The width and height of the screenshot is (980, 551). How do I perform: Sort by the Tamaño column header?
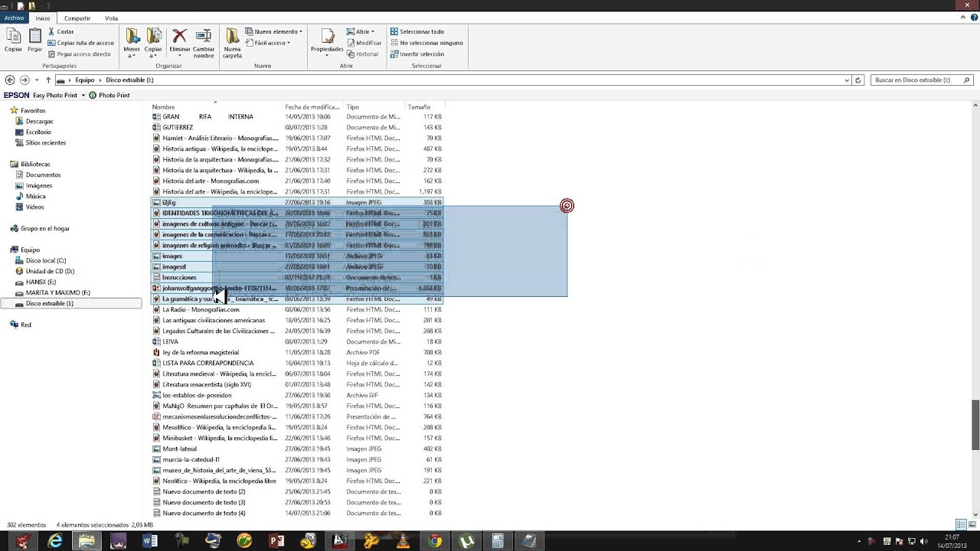click(x=424, y=106)
